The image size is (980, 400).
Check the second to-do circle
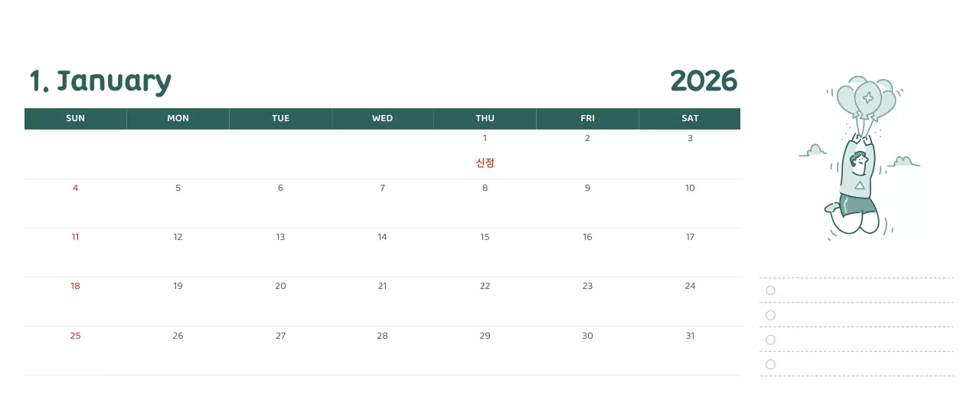(x=770, y=315)
